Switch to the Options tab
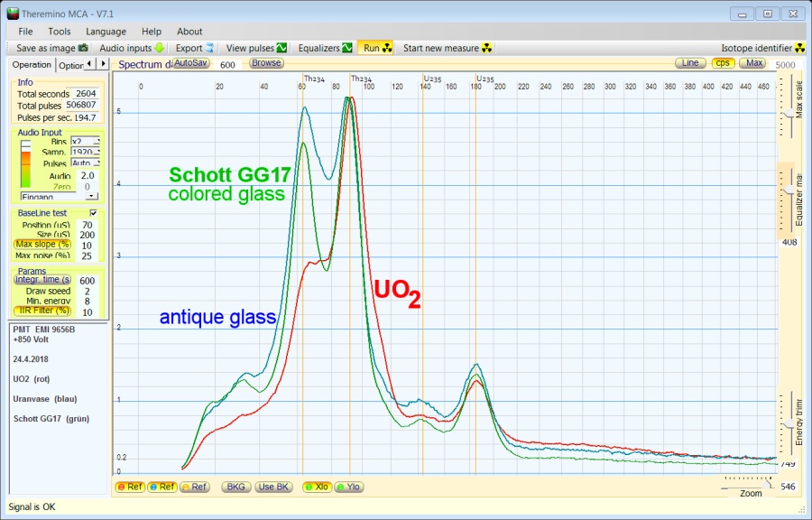 click(x=71, y=65)
